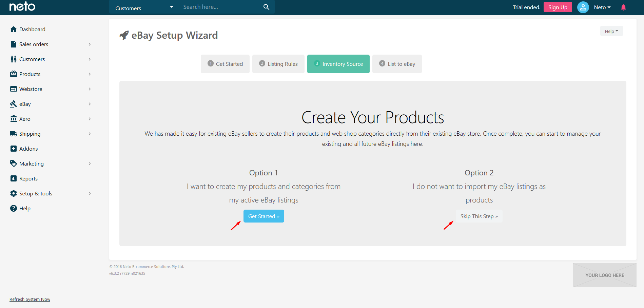
Task: Click the pink Sign Up button
Action: pos(558,7)
